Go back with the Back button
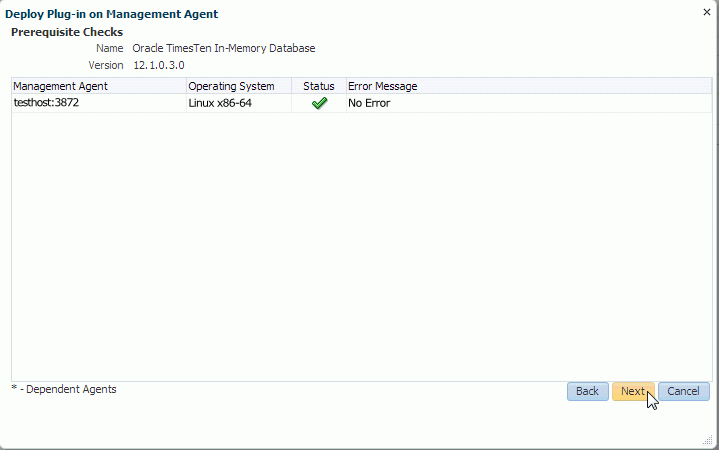The height and width of the screenshot is (450, 719). (587, 391)
